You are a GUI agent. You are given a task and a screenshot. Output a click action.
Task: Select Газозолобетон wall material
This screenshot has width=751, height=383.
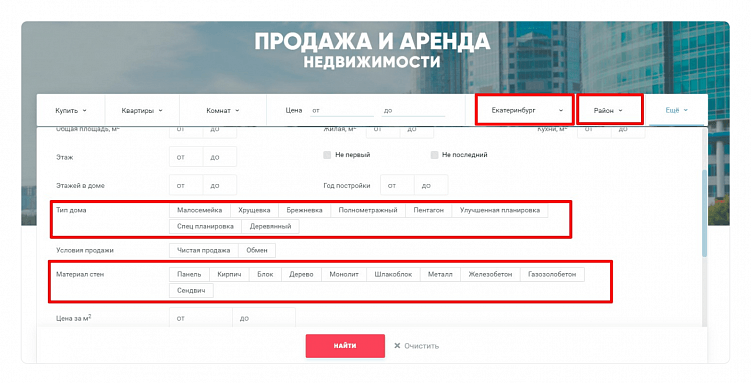(x=552, y=274)
